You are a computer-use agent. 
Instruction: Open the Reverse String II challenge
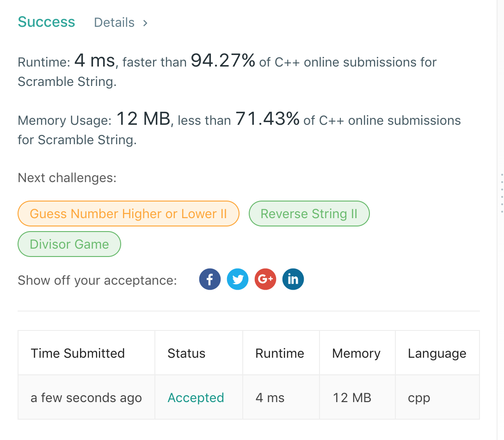(x=309, y=214)
